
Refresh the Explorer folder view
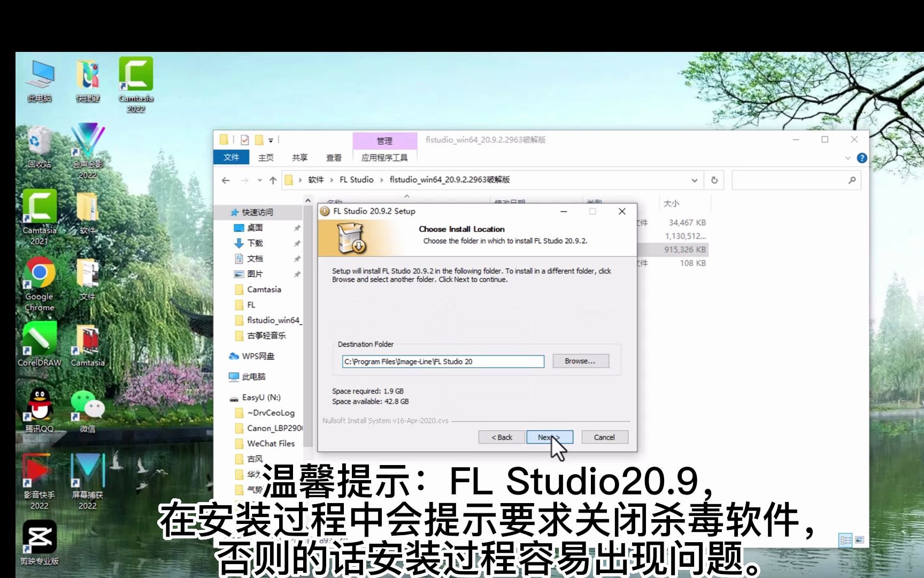coord(714,180)
